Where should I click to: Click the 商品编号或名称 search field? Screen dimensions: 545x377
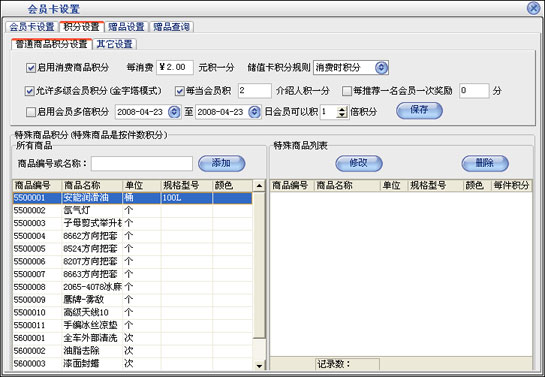(142, 164)
